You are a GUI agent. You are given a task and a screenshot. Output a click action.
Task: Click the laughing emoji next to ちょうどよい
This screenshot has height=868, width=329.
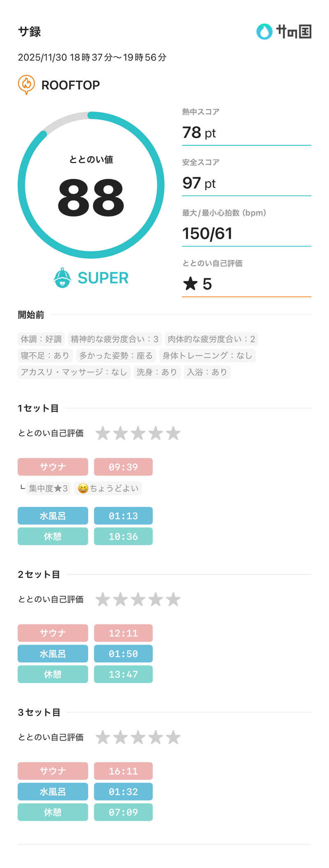point(83,488)
